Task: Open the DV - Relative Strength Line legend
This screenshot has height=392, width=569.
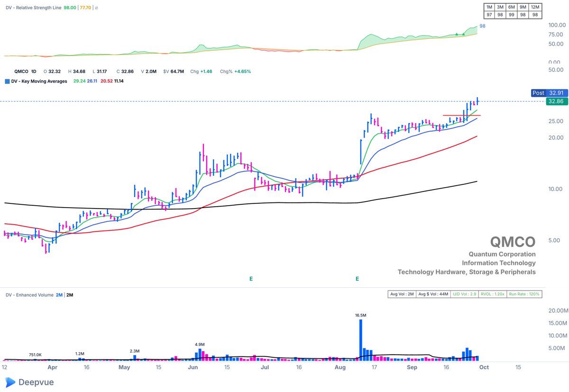Action: pyautogui.click(x=32, y=8)
